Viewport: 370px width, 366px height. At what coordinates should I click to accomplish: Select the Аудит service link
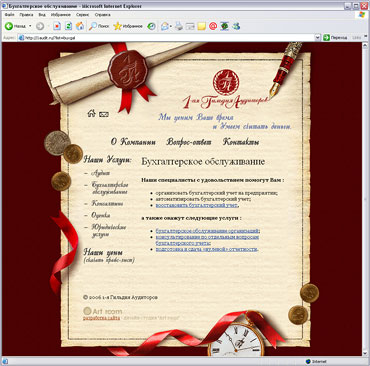click(100, 173)
